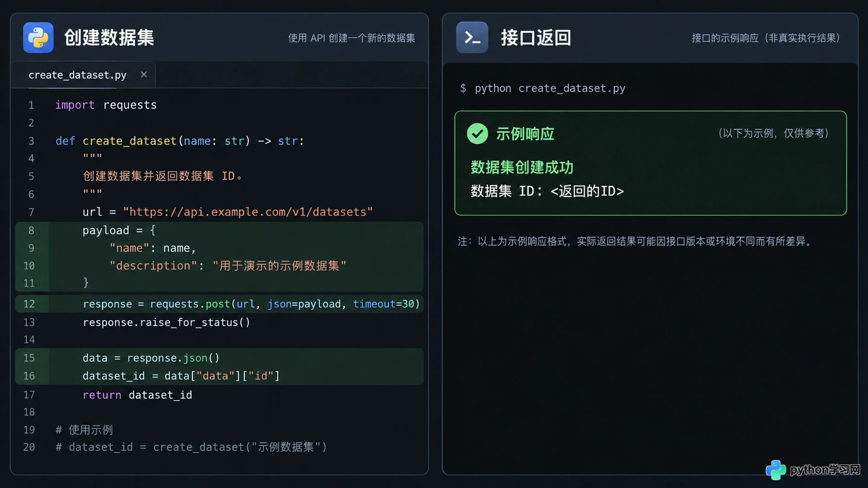Click the response.raise_for_status() line
The width and height of the screenshot is (868, 488).
click(166, 322)
